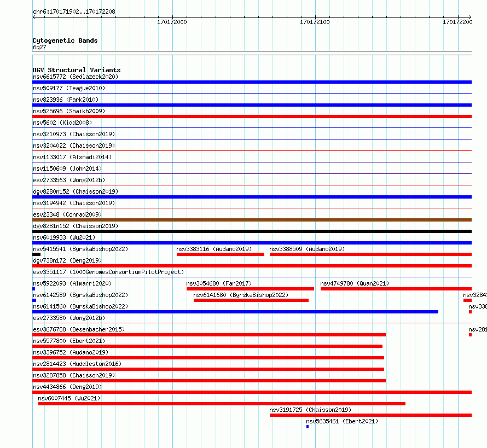Open dgv738n172 (Deng2019) label
This screenshot has height=448, width=487.
click(x=67, y=260)
